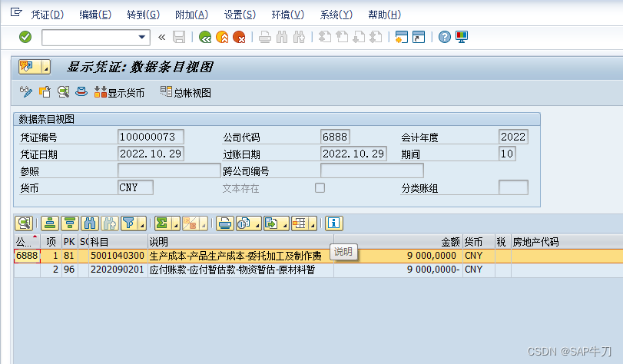Click the Document Header hat icon

tap(81, 92)
